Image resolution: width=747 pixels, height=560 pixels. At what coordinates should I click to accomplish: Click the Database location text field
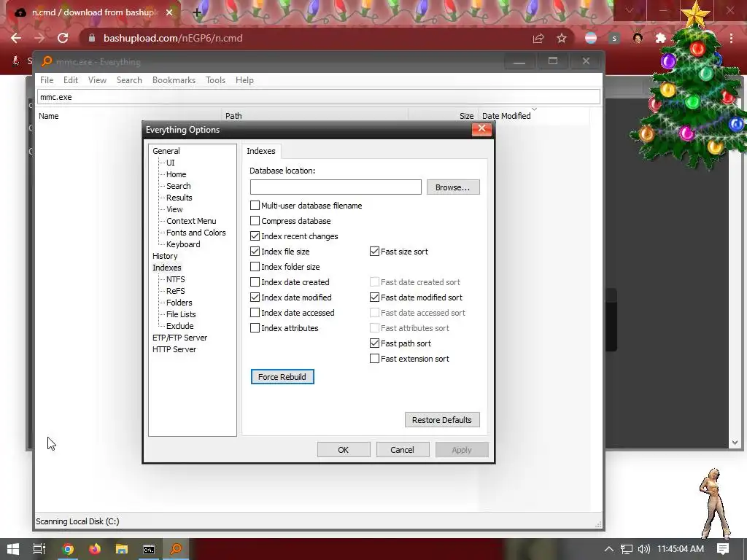click(x=336, y=187)
